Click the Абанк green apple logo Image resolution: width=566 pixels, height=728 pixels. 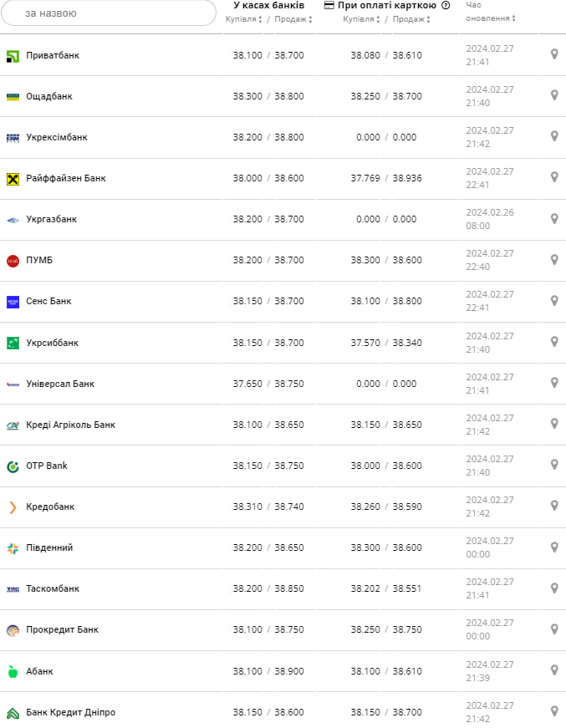coord(13,671)
